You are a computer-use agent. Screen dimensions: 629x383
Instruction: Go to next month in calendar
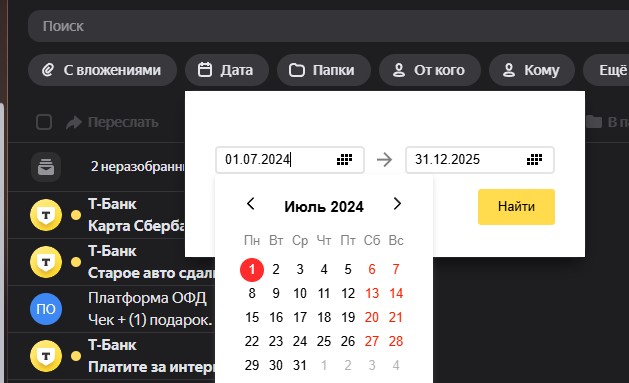(x=397, y=204)
